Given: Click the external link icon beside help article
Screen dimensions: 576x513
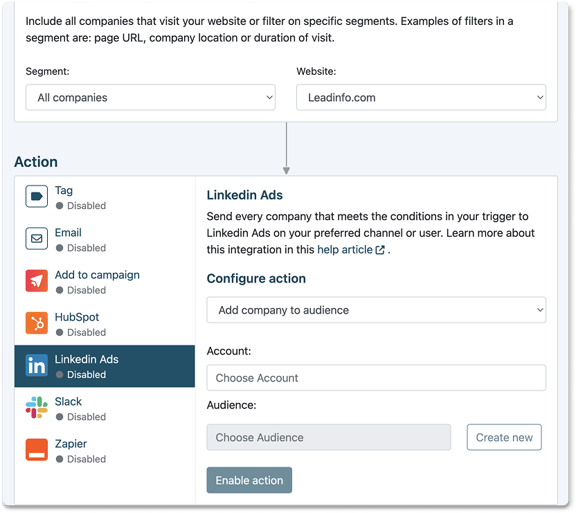Looking at the screenshot, I should click(x=380, y=250).
